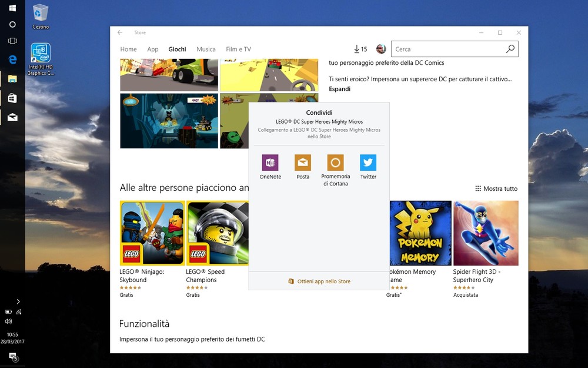Share to Twitter

tap(368, 163)
